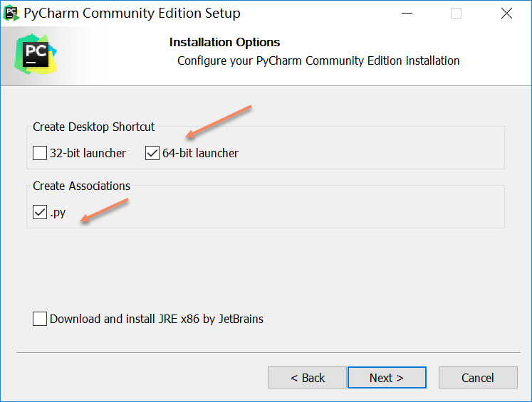Proceed by clicking Next >
The height and width of the screenshot is (402, 532).
tap(387, 378)
